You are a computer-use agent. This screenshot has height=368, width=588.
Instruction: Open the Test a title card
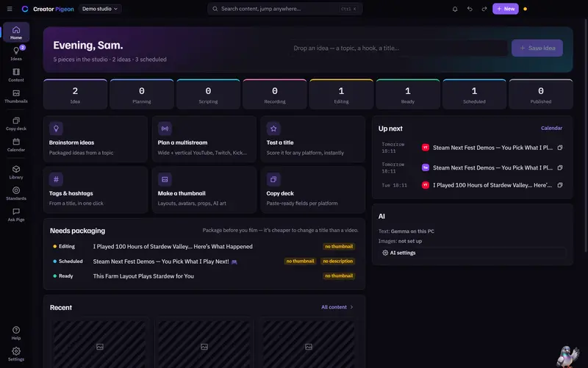click(x=313, y=139)
